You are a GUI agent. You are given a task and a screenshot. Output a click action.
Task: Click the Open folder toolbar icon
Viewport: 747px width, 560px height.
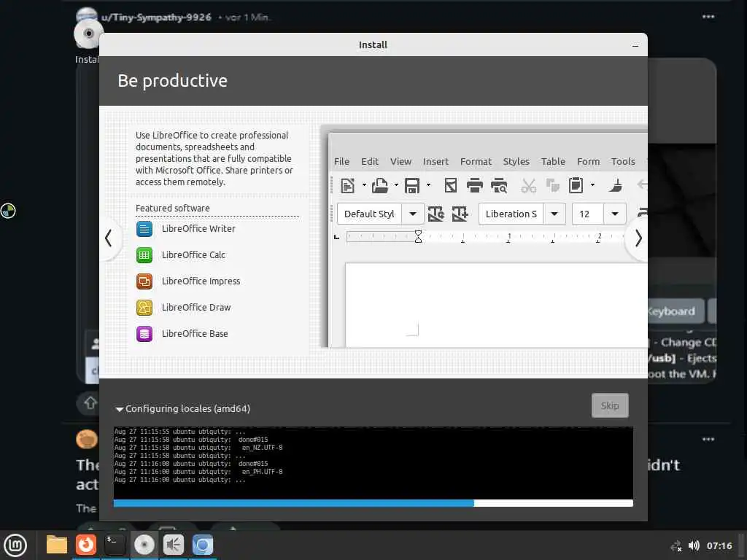point(379,185)
